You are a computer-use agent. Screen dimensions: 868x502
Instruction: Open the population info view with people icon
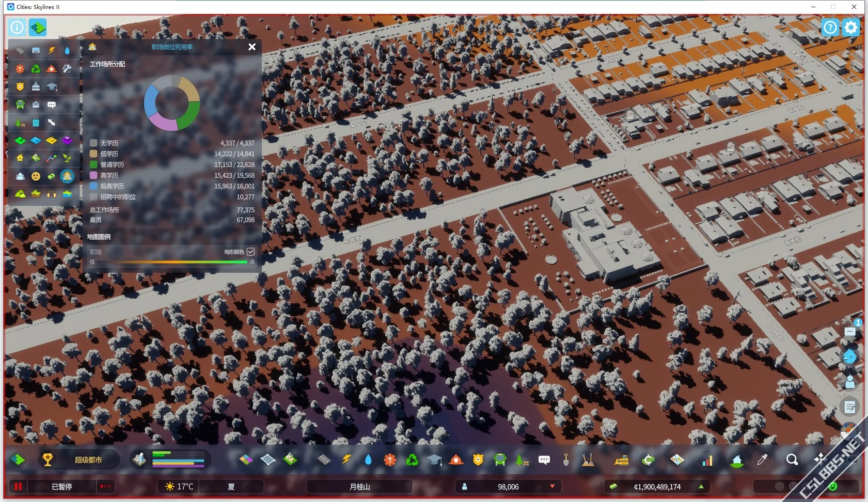20,176
